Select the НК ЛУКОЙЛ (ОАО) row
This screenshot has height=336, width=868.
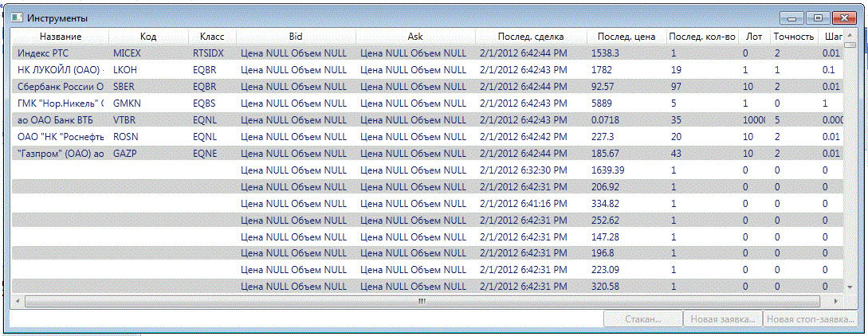click(x=427, y=70)
